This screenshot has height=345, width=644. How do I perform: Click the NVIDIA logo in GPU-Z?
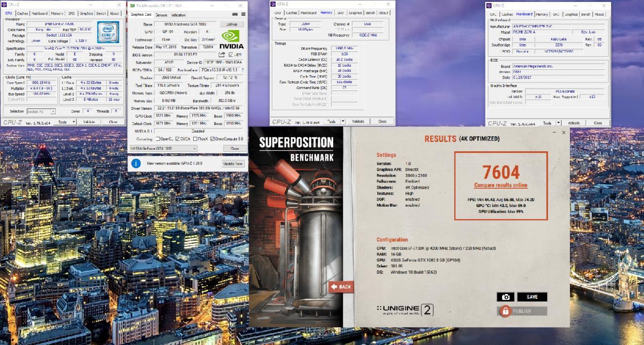coord(232,39)
